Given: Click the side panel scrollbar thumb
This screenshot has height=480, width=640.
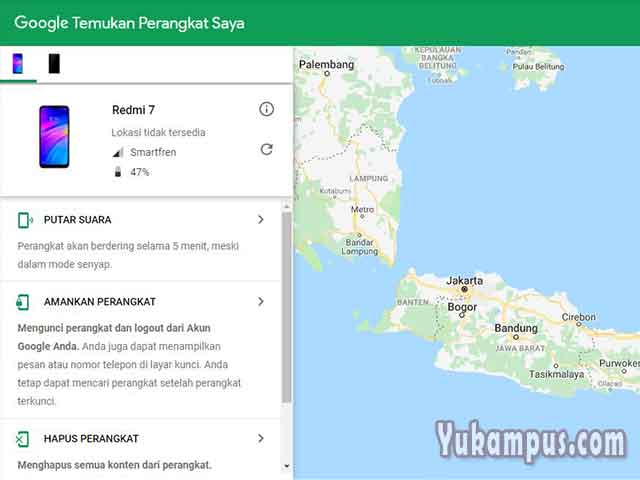Looking at the screenshot, I should pos(287,307).
